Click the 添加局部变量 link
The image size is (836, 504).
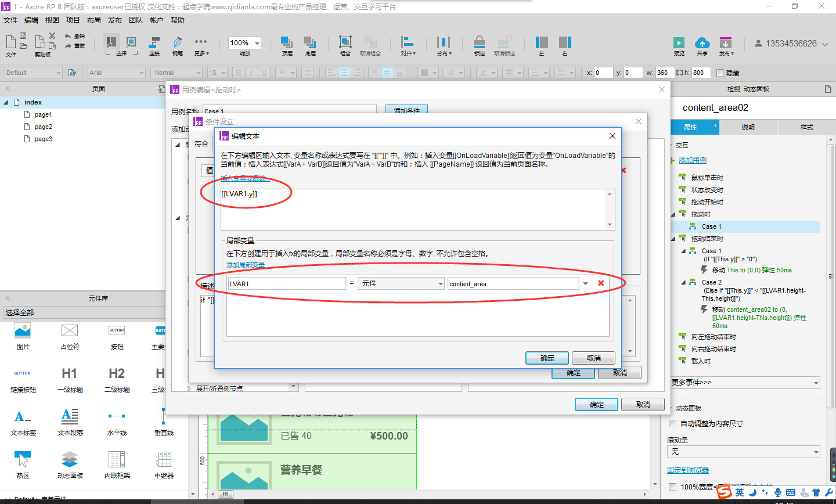pyautogui.click(x=245, y=265)
